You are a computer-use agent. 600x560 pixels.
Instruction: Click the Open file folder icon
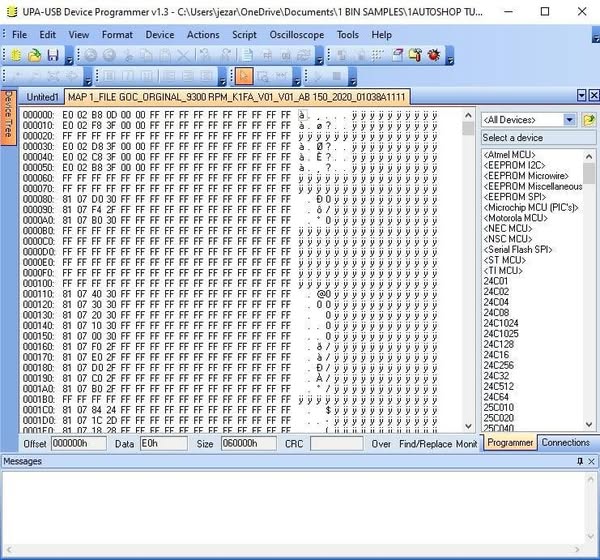[35, 55]
